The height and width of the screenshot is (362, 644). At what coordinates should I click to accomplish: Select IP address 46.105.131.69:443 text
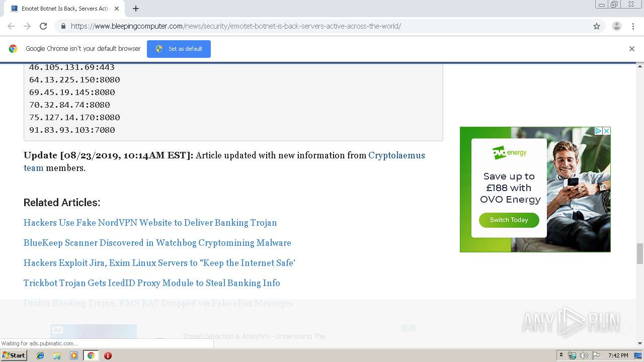click(x=72, y=67)
